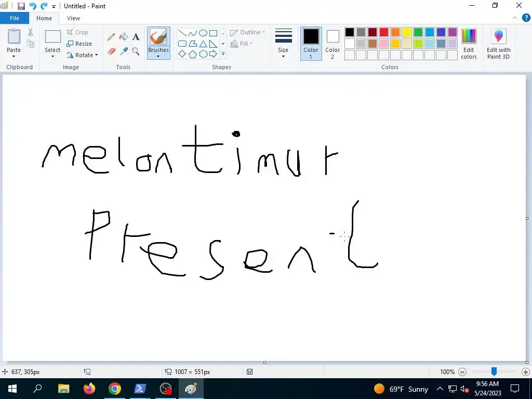532x399 pixels.
Task: Expand the Select dropdown arrow
Action: coord(52,56)
